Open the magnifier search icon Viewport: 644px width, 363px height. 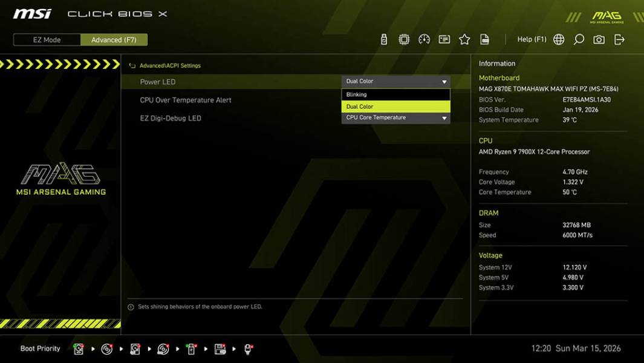click(x=578, y=39)
